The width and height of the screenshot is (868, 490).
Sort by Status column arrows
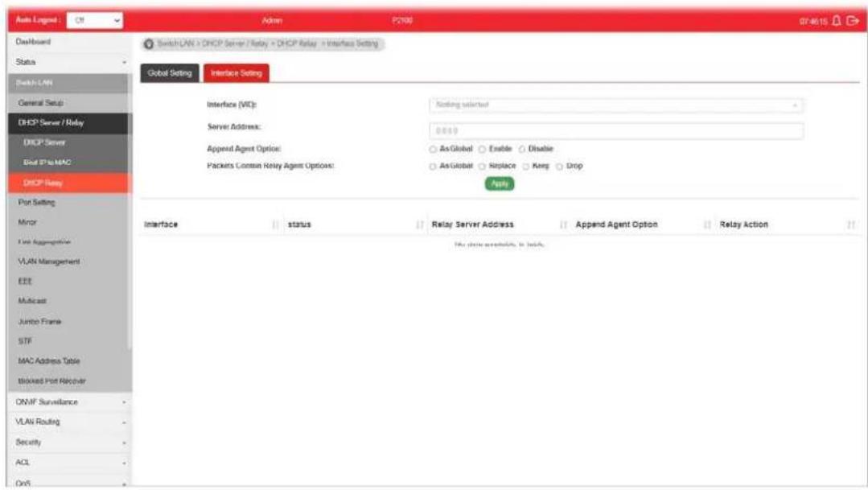pyautogui.click(x=419, y=224)
